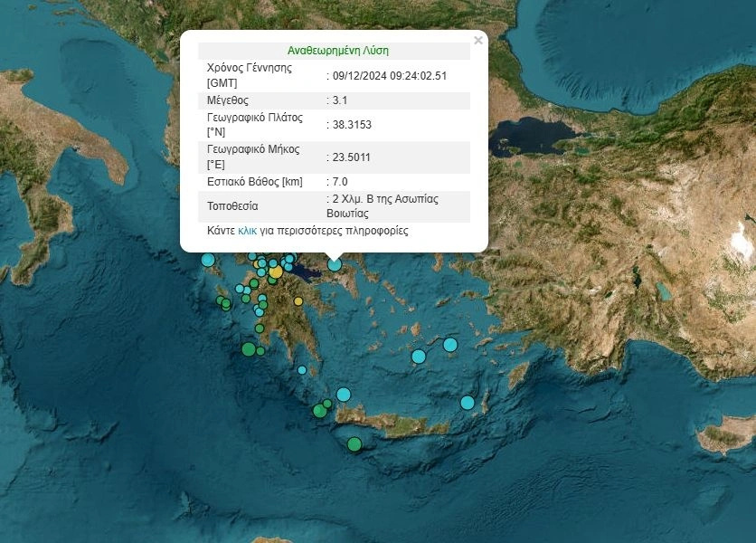Click the large green marker southwest of Peloponnese
The height and width of the screenshot is (543, 756).
click(249, 349)
